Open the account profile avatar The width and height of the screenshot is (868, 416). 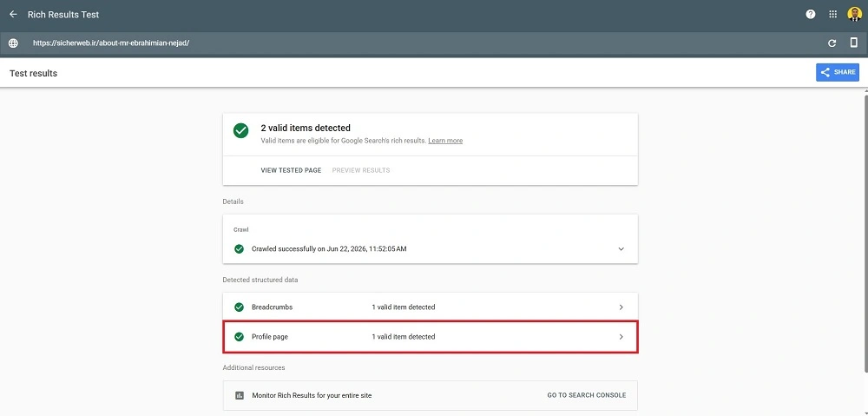click(x=854, y=15)
